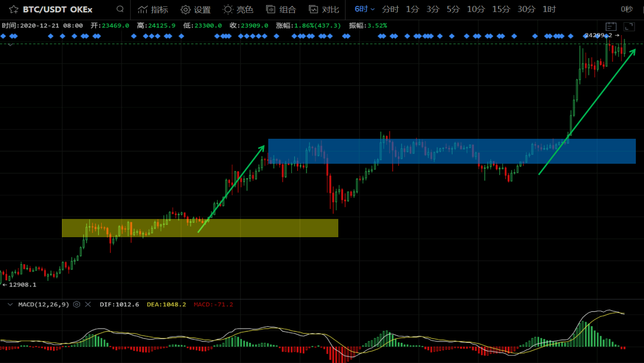Select the 30分 timeframe
This screenshot has width=644, height=363.
[526, 9]
